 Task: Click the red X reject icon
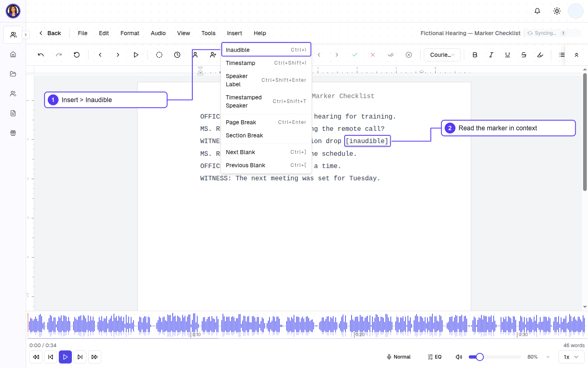coord(373,55)
